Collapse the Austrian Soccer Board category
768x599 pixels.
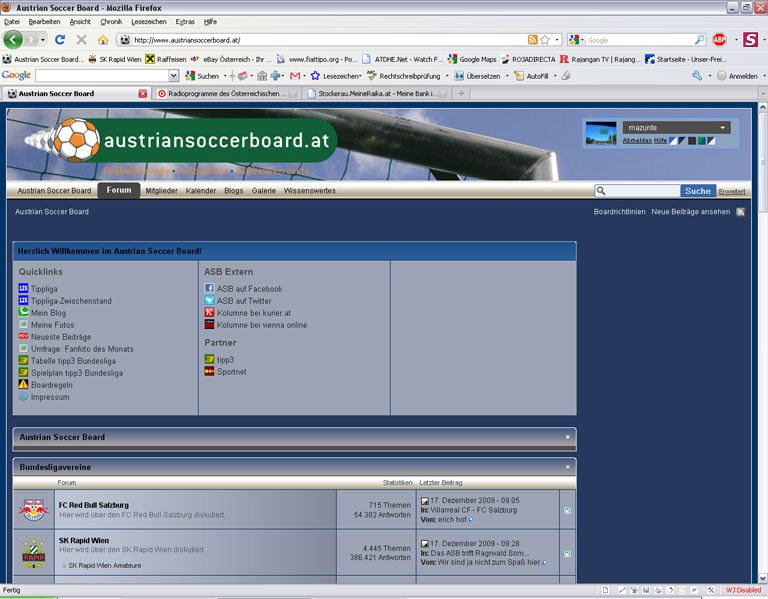[x=568, y=437]
